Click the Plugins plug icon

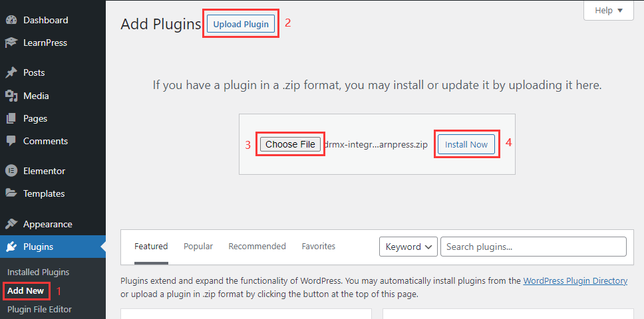(11, 247)
